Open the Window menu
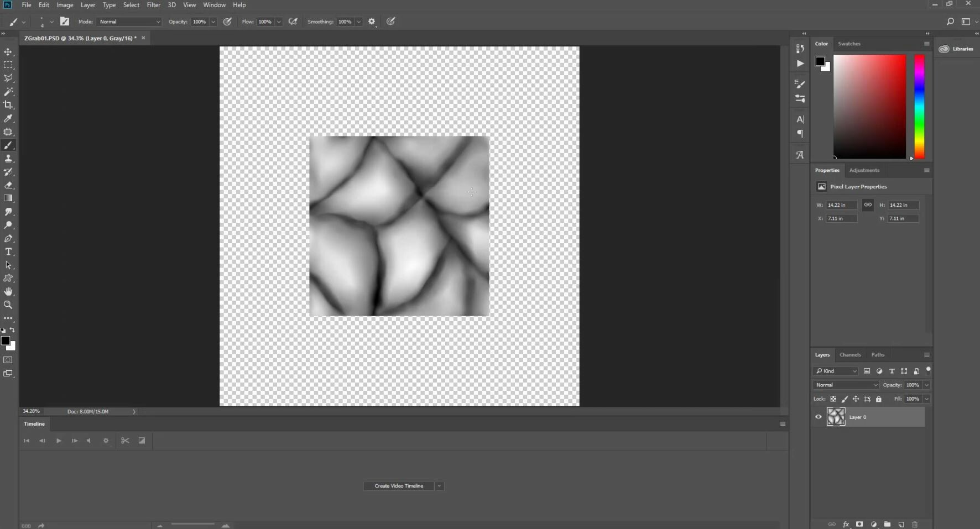Viewport: 980px width, 529px height. [214, 5]
